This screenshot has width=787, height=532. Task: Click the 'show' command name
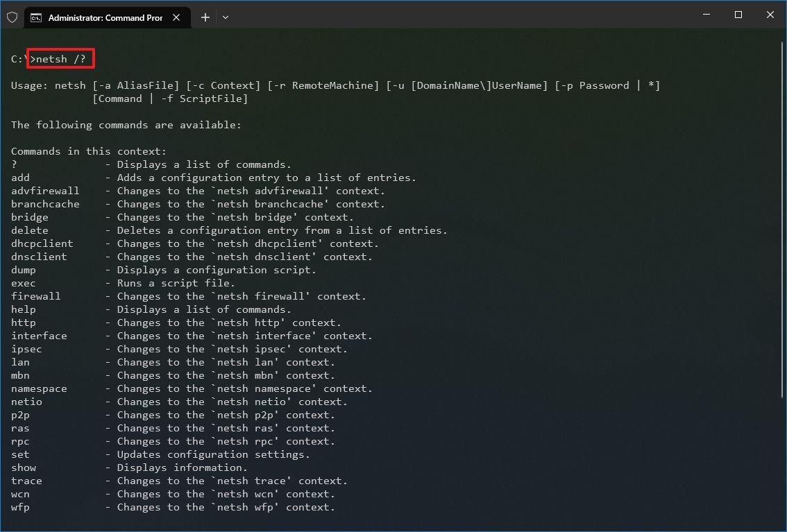pyautogui.click(x=24, y=467)
